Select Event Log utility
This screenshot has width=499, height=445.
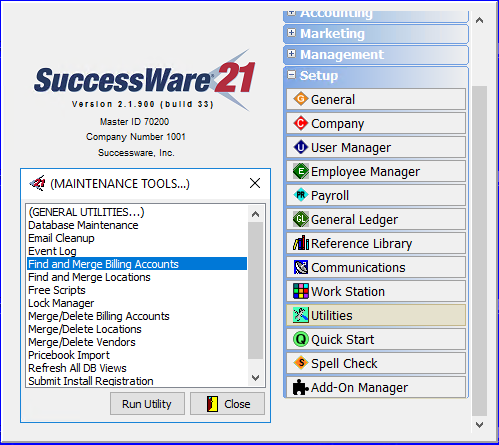click(x=137, y=251)
